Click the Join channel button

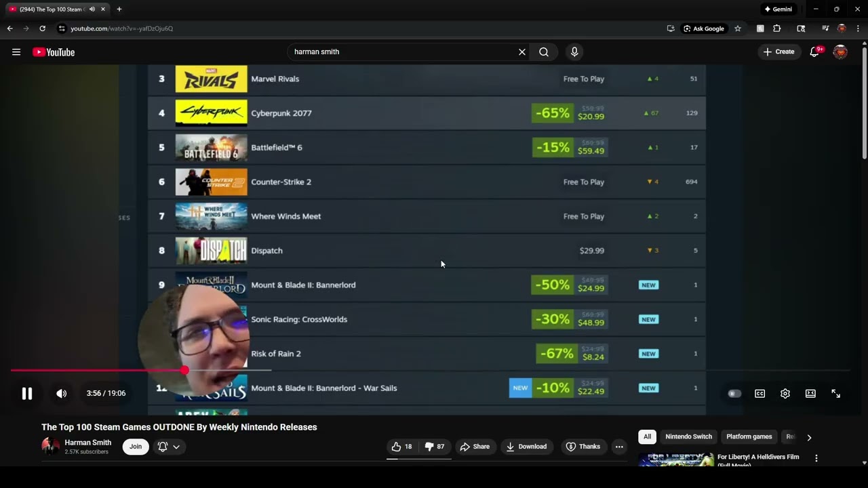point(136,447)
